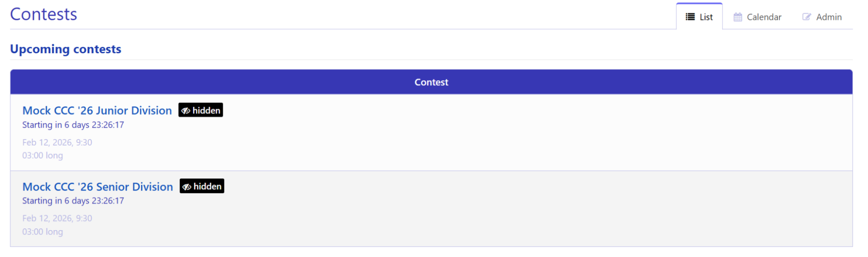Select the hidden badge next to Mock CCC '26 Junior Division
868x257 pixels.
pyautogui.click(x=200, y=110)
